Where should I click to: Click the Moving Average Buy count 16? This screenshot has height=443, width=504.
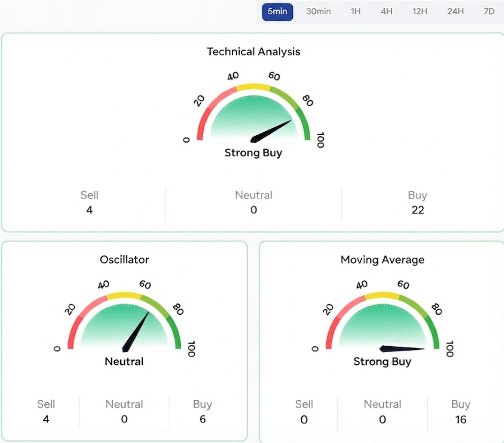[x=461, y=419]
